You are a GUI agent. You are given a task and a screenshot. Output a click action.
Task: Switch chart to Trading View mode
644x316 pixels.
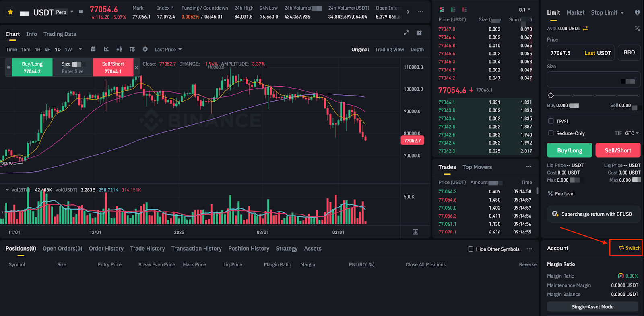tap(390, 50)
